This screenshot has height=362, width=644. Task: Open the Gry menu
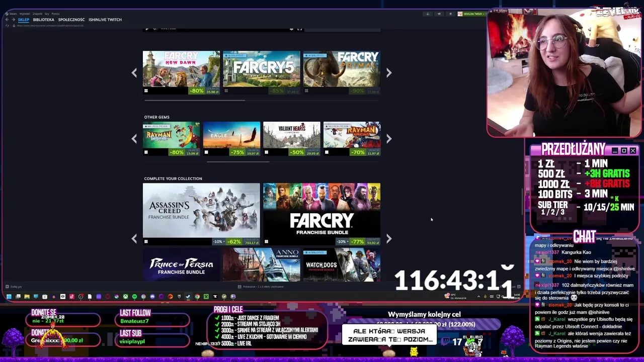[x=47, y=14]
